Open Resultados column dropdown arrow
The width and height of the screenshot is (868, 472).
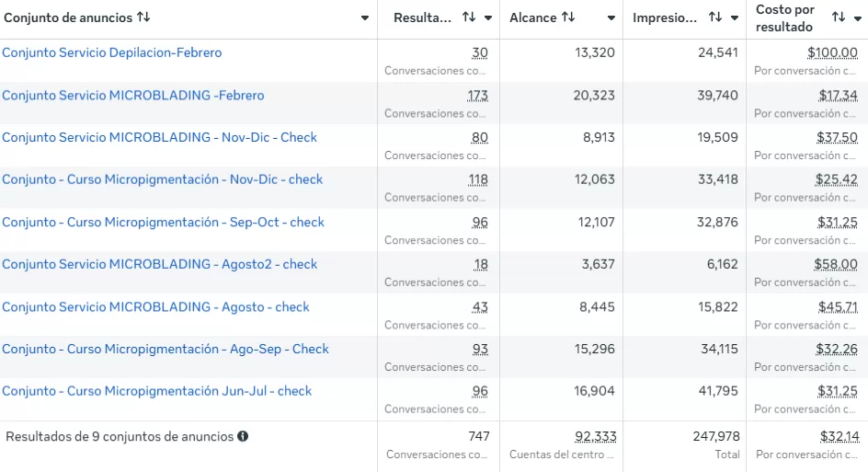pyautogui.click(x=488, y=18)
